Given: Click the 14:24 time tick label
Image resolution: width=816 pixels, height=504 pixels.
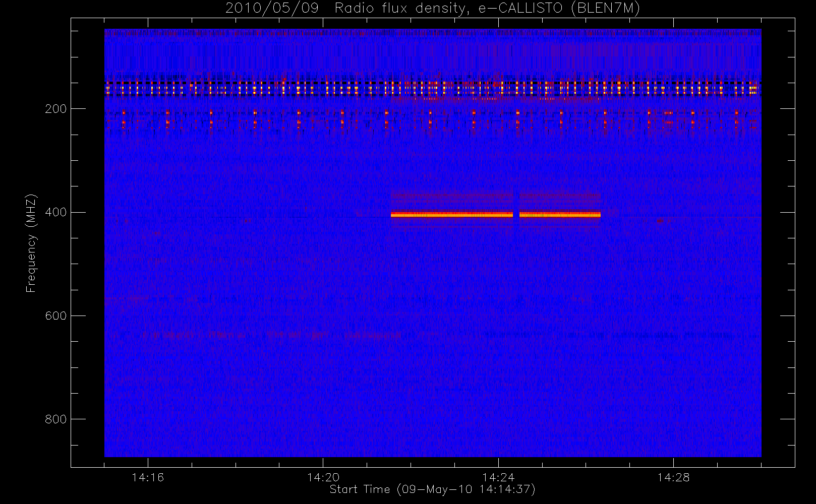Looking at the screenshot, I should coord(498,477).
